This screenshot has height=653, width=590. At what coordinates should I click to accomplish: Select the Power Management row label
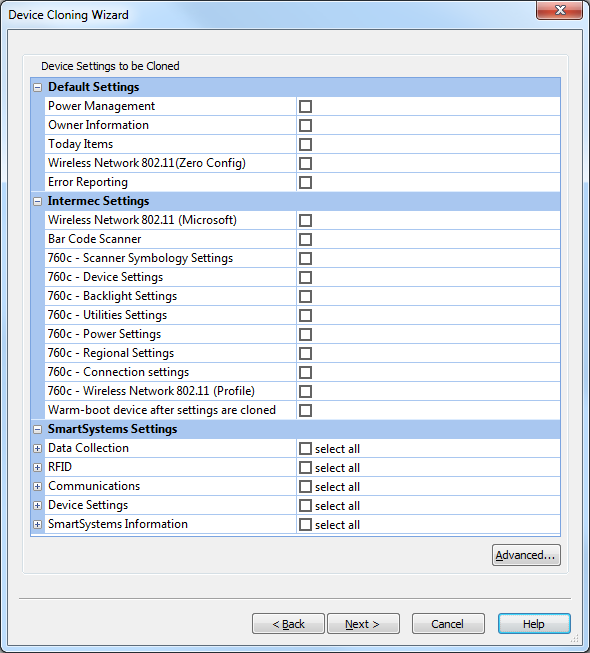101,106
